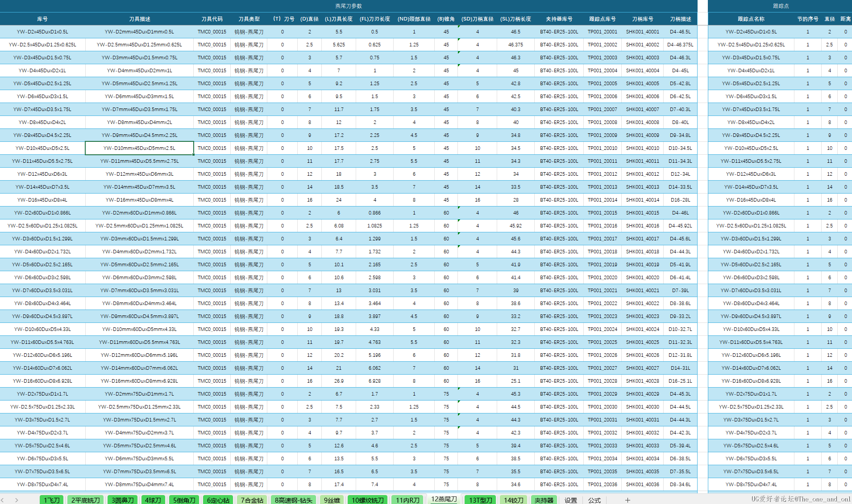
Task: Select cell TP001_20024
Action: [x=603, y=329]
